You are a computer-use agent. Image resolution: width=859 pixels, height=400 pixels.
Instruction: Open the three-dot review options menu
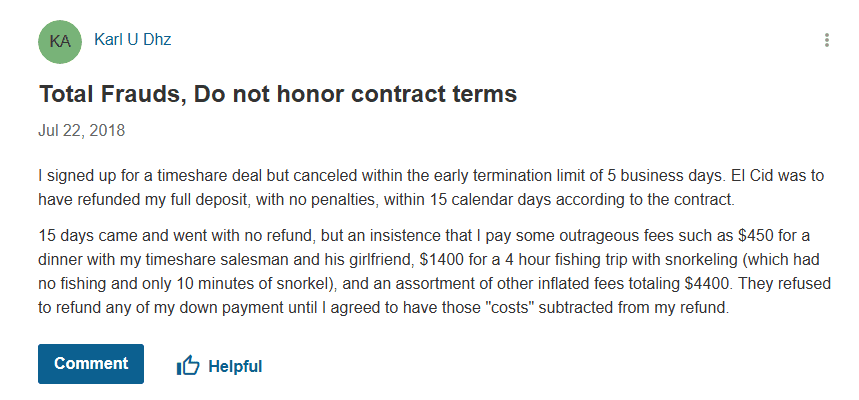[x=826, y=40]
